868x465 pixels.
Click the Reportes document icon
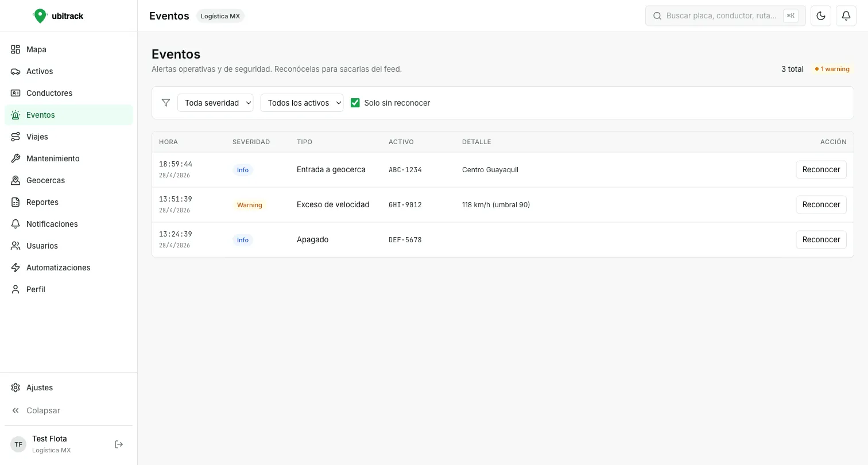tap(15, 202)
